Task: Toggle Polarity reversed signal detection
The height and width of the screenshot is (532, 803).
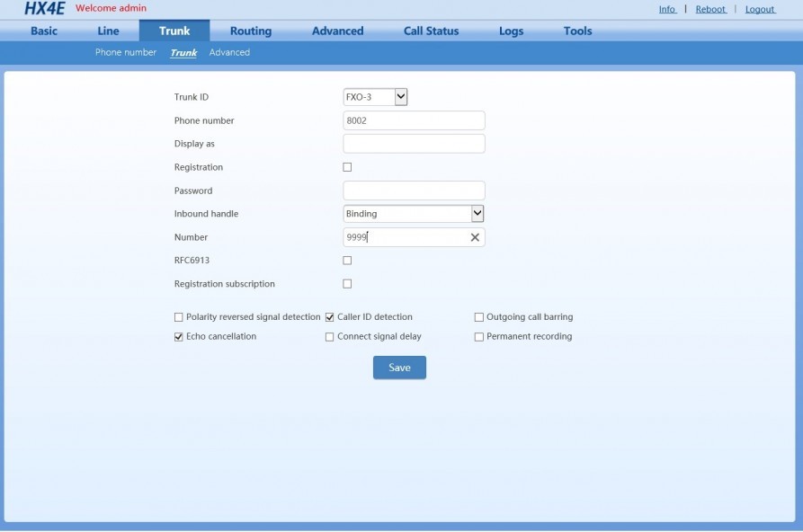Action: 178,317
